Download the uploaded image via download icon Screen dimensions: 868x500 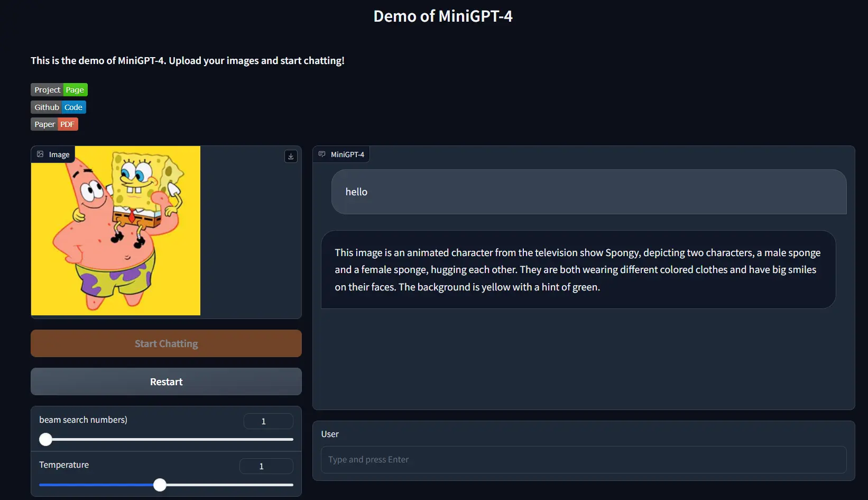pyautogui.click(x=291, y=156)
